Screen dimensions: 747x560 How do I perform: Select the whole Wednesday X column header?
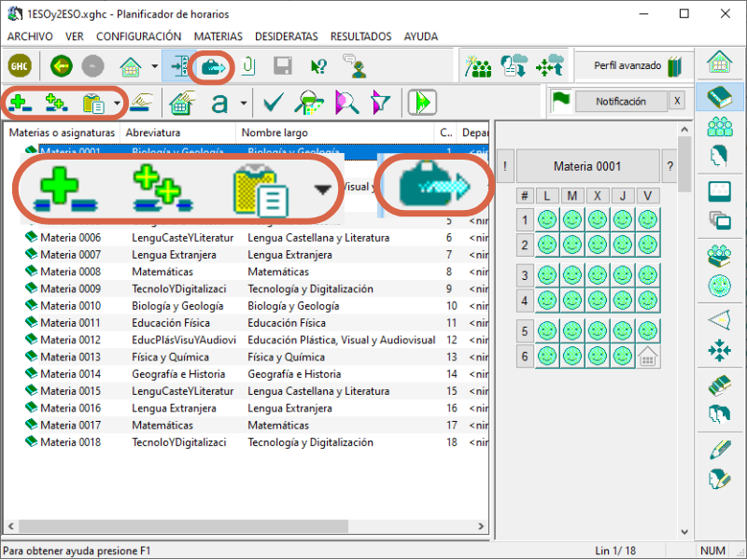tap(598, 196)
